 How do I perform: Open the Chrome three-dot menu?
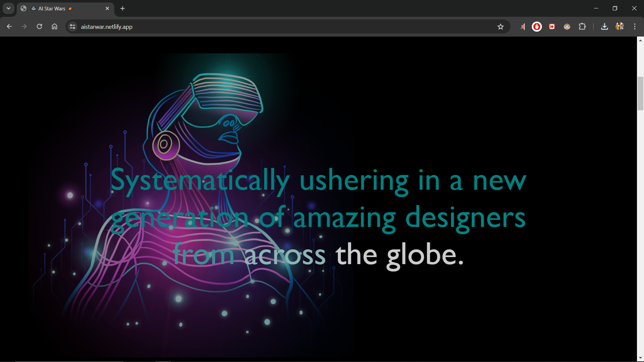(635, 26)
